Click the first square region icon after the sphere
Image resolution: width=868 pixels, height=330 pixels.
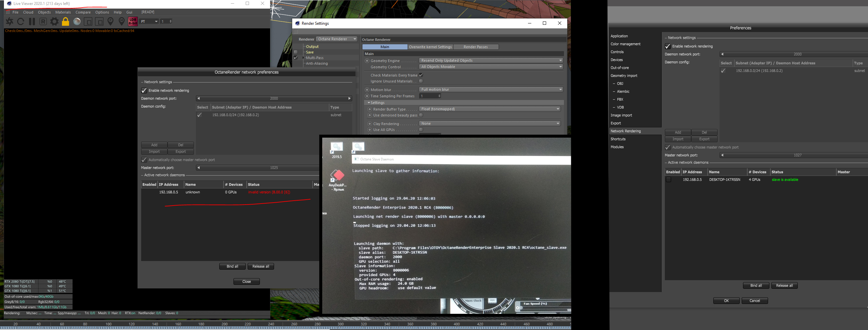click(x=88, y=21)
